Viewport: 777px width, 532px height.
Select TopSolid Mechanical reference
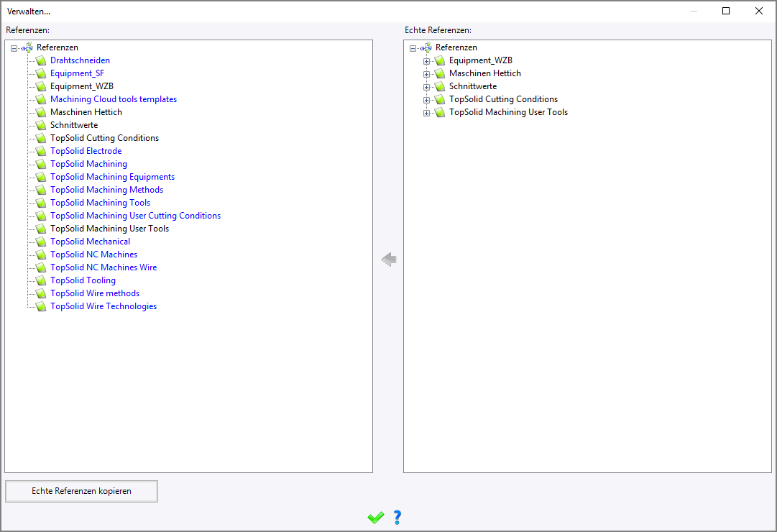click(90, 242)
